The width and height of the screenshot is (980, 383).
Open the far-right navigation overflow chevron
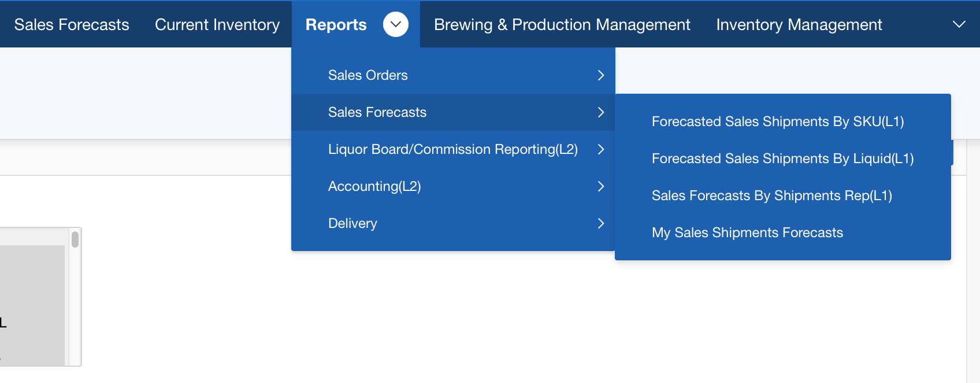click(959, 24)
